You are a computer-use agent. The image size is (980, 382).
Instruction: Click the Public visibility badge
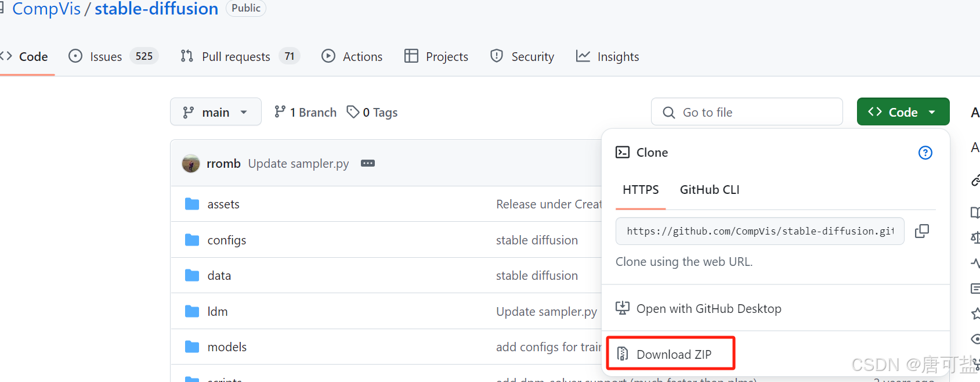pos(246,8)
